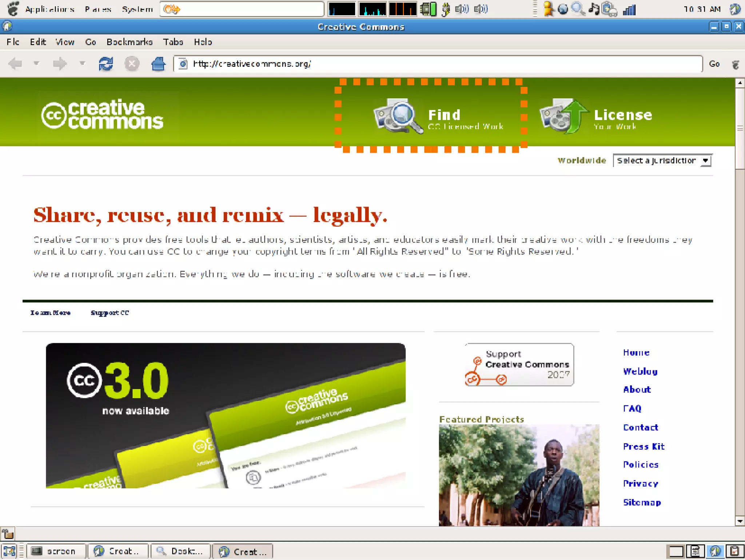Click the Back navigation arrow
This screenshot has width=745, height=560.
15,64
